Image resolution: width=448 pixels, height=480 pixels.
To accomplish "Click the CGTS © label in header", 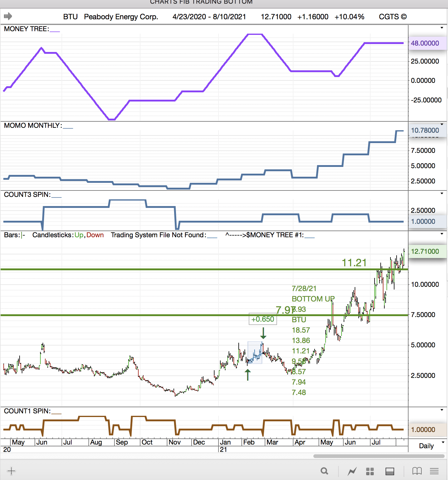I will [393, 17].
